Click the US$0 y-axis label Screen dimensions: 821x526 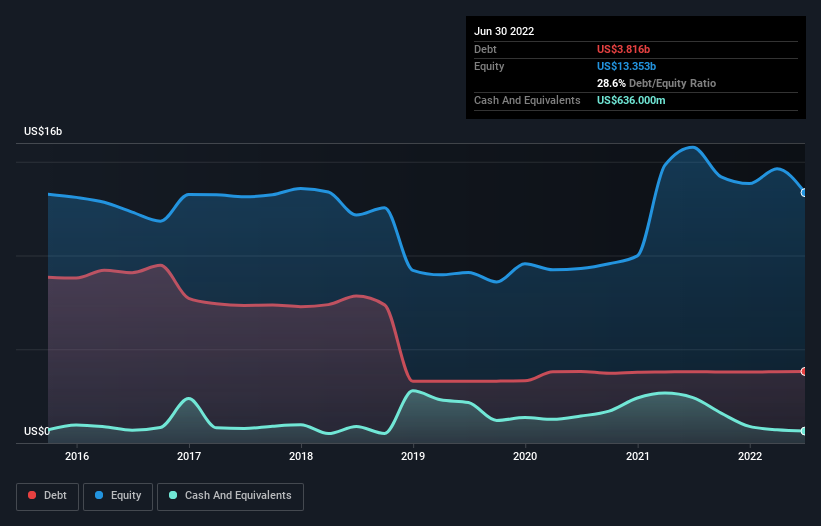[x=37, y=431]
